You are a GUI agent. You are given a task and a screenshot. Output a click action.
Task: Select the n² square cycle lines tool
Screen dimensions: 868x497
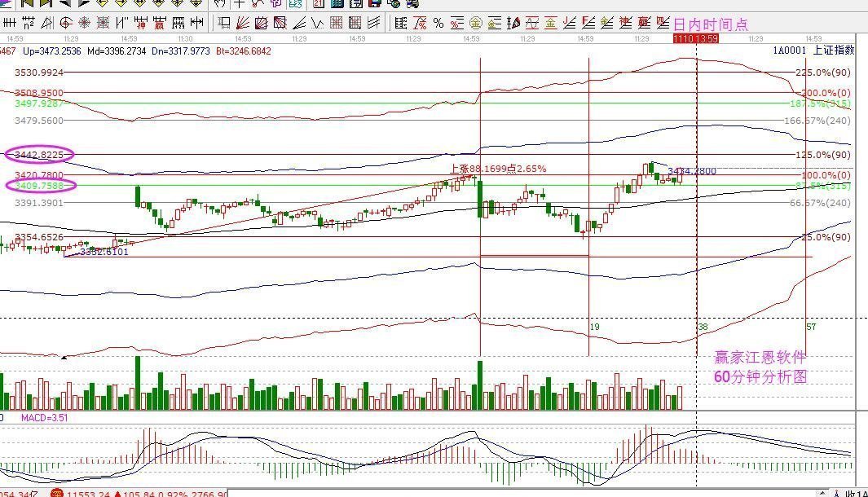point(29,23)
